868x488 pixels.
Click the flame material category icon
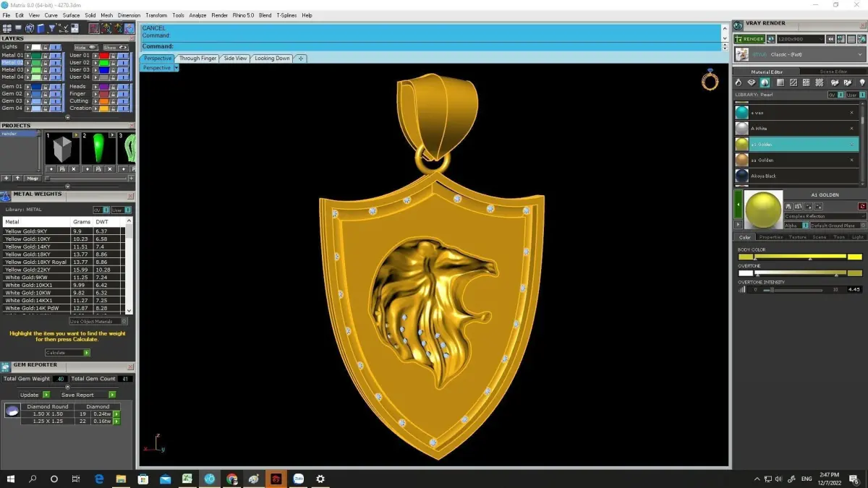(x=739, y=82)
